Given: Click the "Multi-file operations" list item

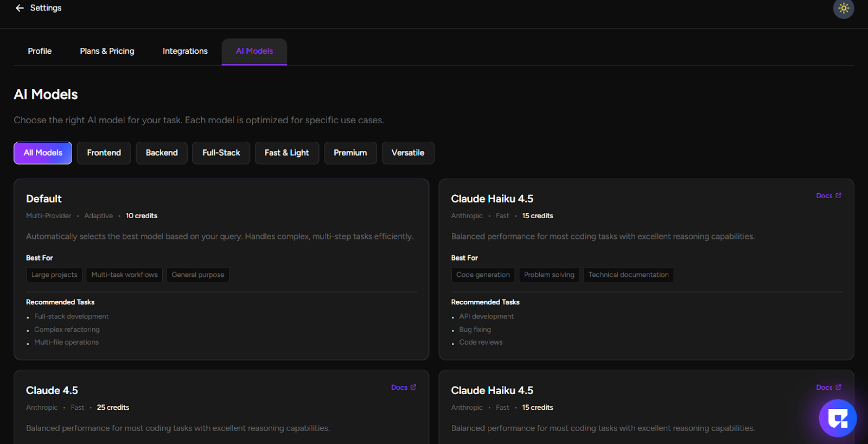Looking at the screenshot, I should pyautogui.click(x=66, y=342).
